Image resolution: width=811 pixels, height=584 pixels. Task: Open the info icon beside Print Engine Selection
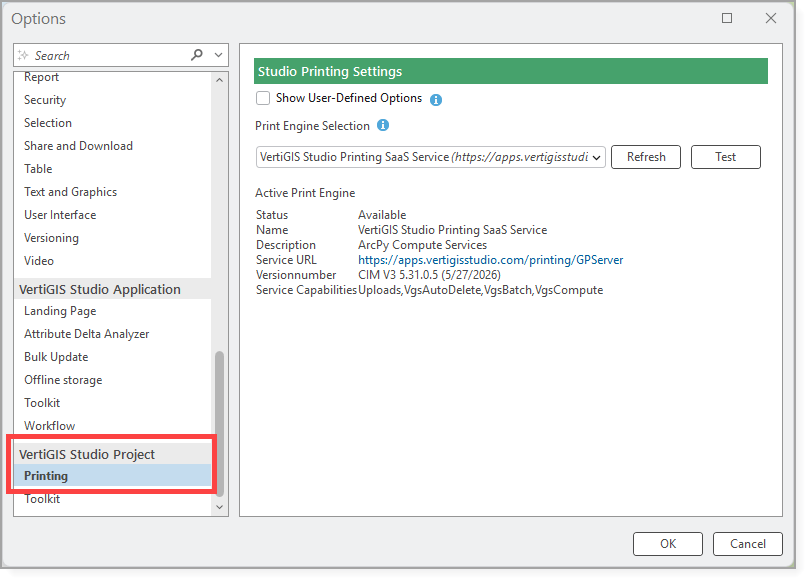[383, 125]
